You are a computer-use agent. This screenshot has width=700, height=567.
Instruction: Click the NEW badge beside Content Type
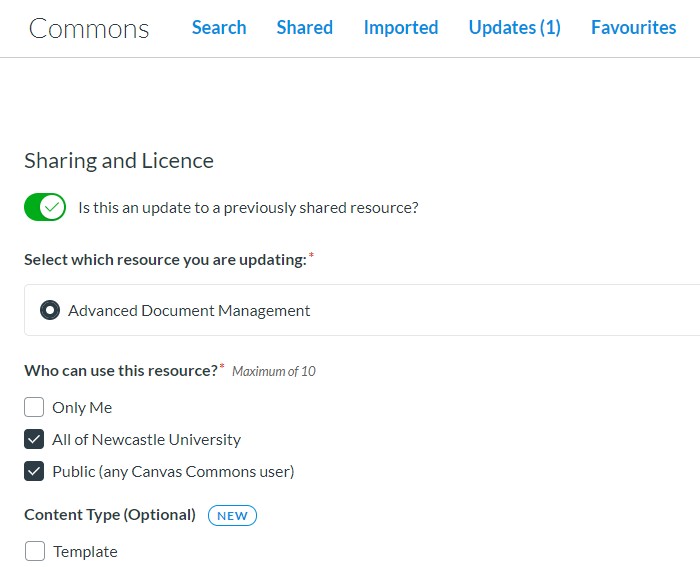[232, 515]
